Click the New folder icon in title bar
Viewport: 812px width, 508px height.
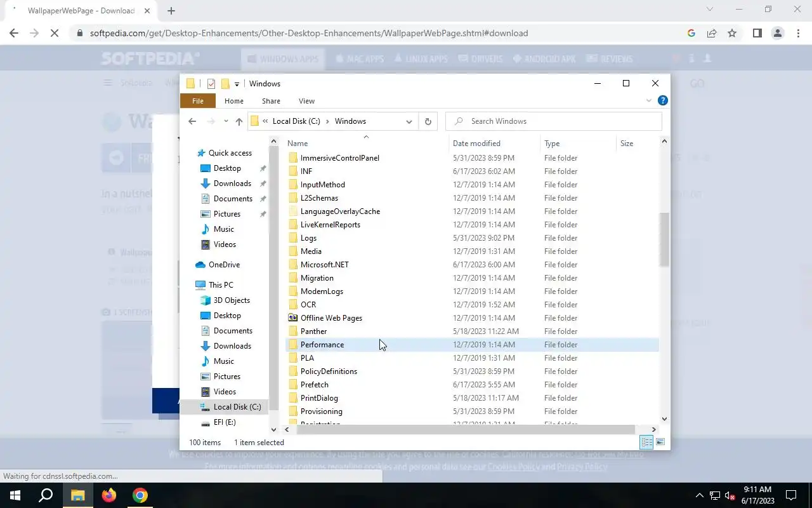225,84
